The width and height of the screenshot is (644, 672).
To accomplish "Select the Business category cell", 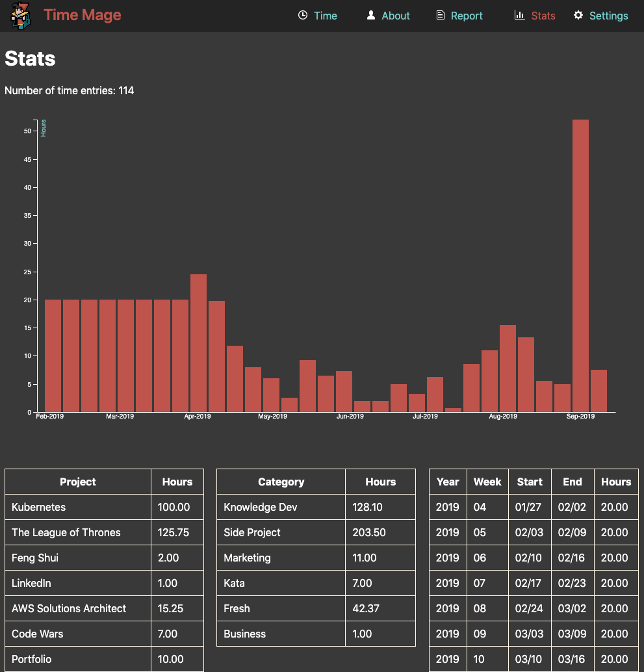I will tap(281, 634).
